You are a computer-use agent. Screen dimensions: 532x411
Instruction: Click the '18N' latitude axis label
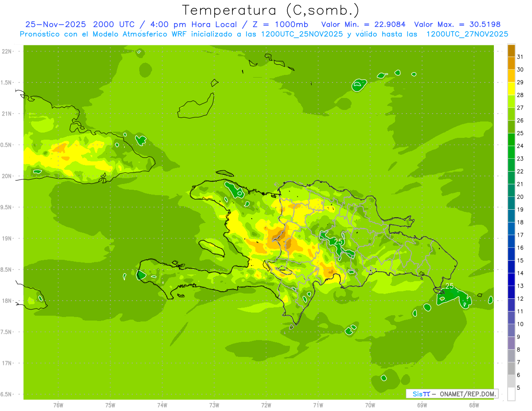(x=7, y=301)
